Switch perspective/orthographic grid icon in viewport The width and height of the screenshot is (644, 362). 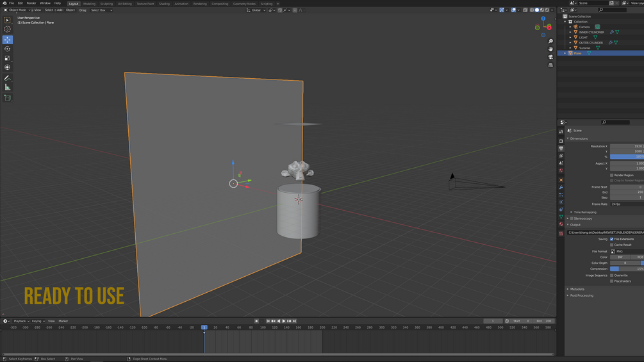[551, 65]
